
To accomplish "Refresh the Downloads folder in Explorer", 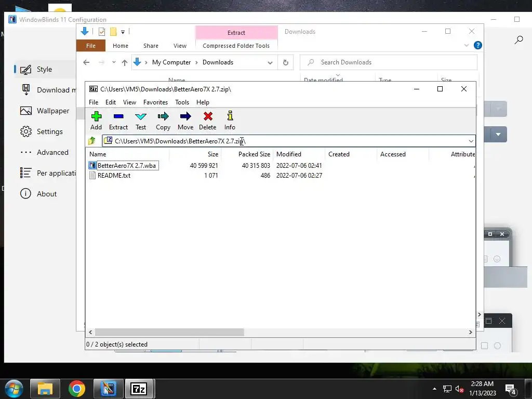I will pyautogui.click(x=286, y=62).
